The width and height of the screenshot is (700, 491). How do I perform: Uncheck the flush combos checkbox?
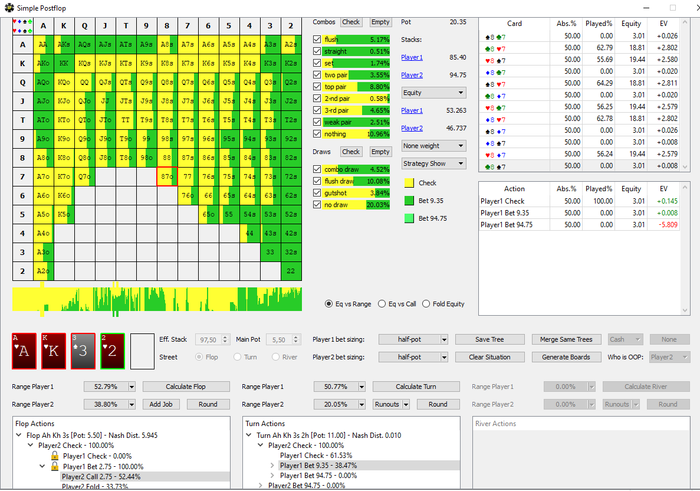(x=317, y=38)
